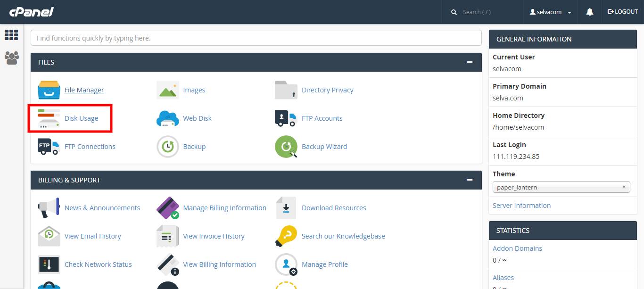
Task: Click the cPanel logo
Action: click(31, 12)
